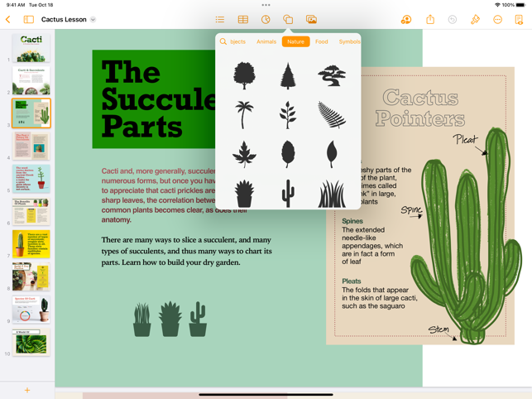Add the pine tree shape
The image size is (532, 399).
(288, 76)
